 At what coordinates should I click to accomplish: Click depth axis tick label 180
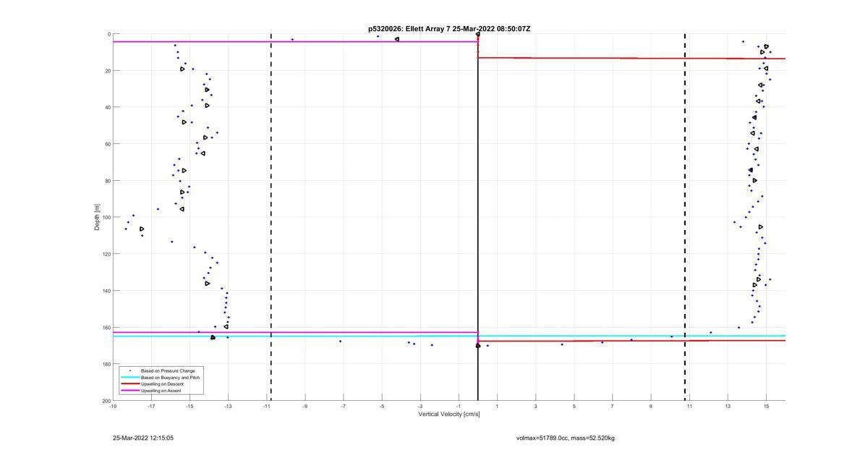pyautogui.click(x=106, y=364)
